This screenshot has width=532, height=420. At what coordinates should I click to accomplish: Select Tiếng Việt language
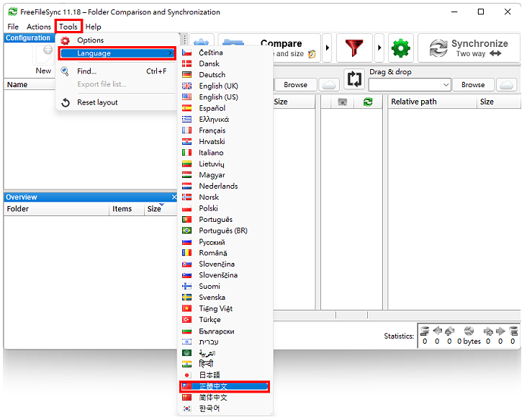(x=225, y=308)
